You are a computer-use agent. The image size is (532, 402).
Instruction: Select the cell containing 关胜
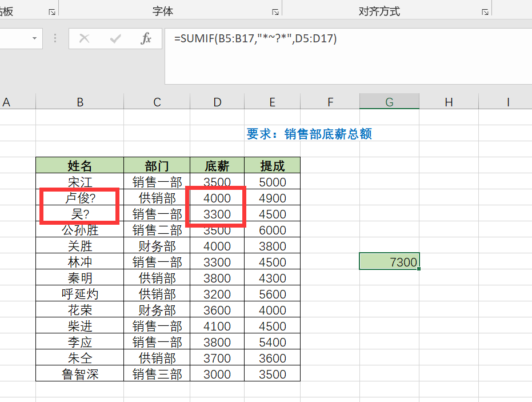pyautogui.click(x=80, y=245)
